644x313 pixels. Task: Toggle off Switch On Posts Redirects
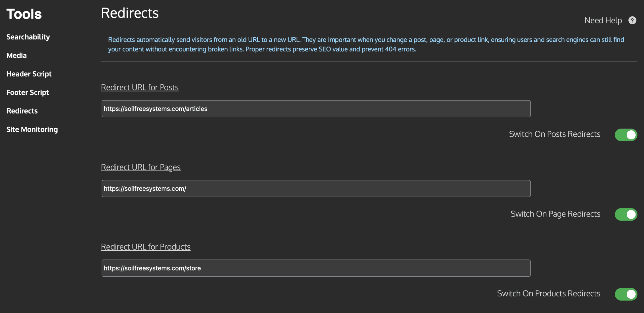click(626, 134)
